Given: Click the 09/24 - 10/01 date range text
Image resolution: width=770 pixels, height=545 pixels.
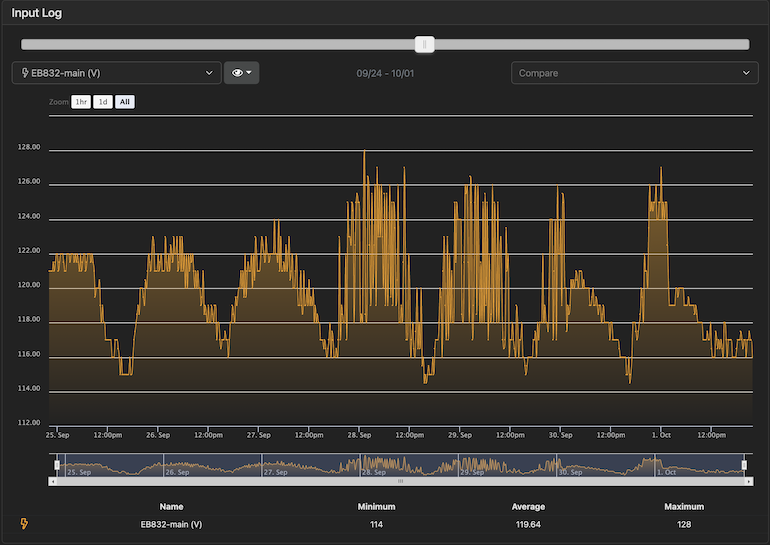Looking at the screenshot, I should (x=385, y=73).
